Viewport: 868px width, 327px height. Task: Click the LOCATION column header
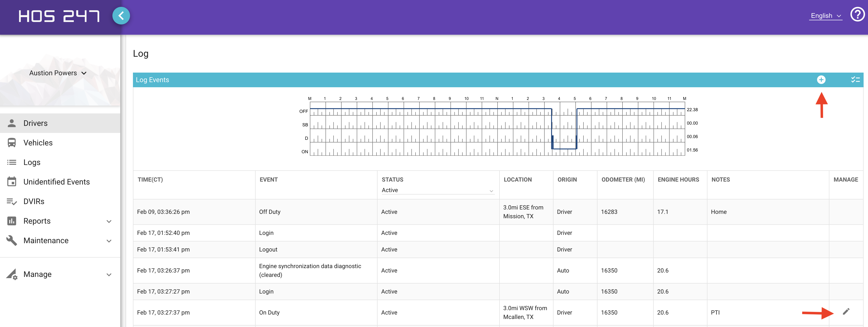coord(518,179)
